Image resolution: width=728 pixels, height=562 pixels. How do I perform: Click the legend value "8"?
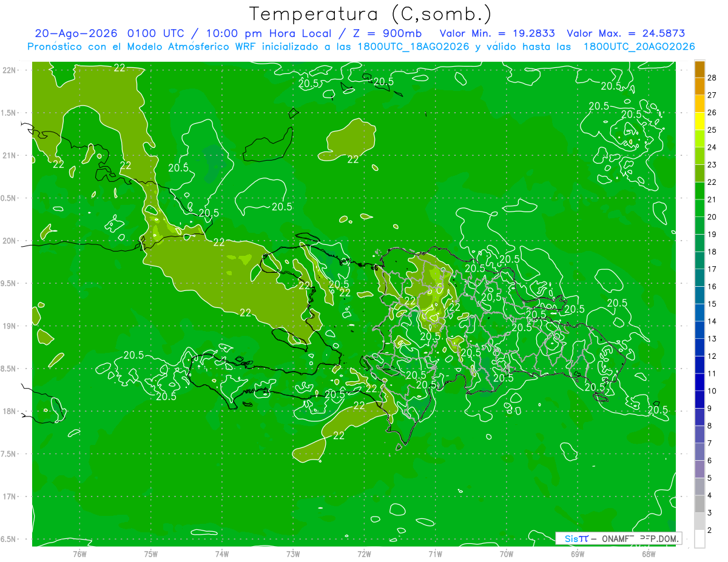pyautogui.click(x=710, y=426)
